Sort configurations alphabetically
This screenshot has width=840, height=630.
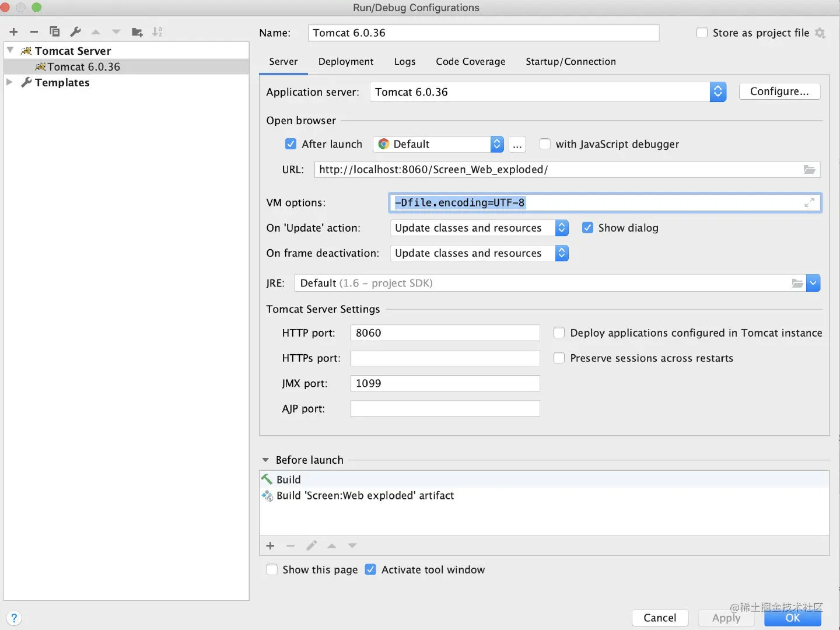[157, 32]
